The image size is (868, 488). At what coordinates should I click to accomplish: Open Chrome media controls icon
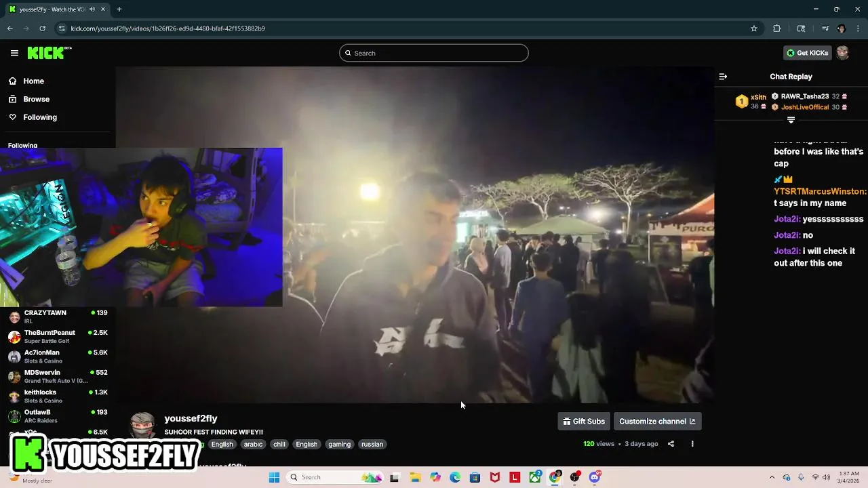click(825, 28)
